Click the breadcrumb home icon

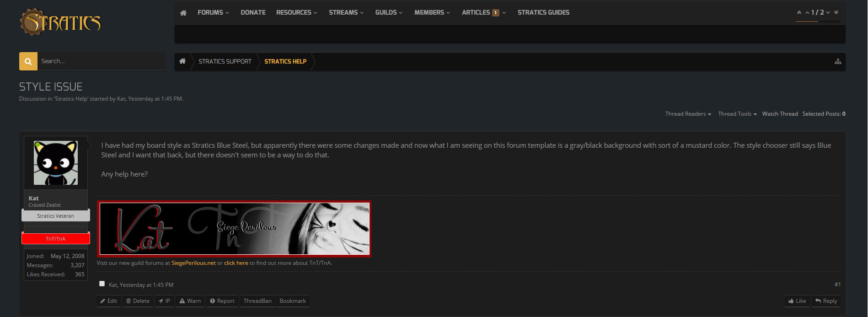pos(182,61)
